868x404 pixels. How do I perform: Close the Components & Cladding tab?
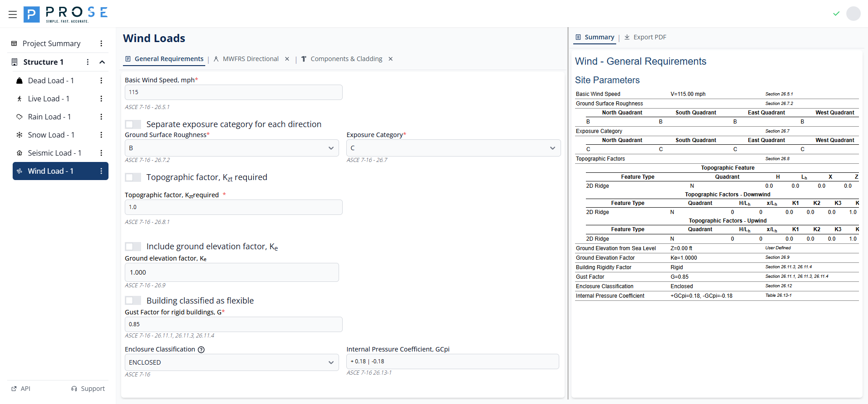point(391,59)
